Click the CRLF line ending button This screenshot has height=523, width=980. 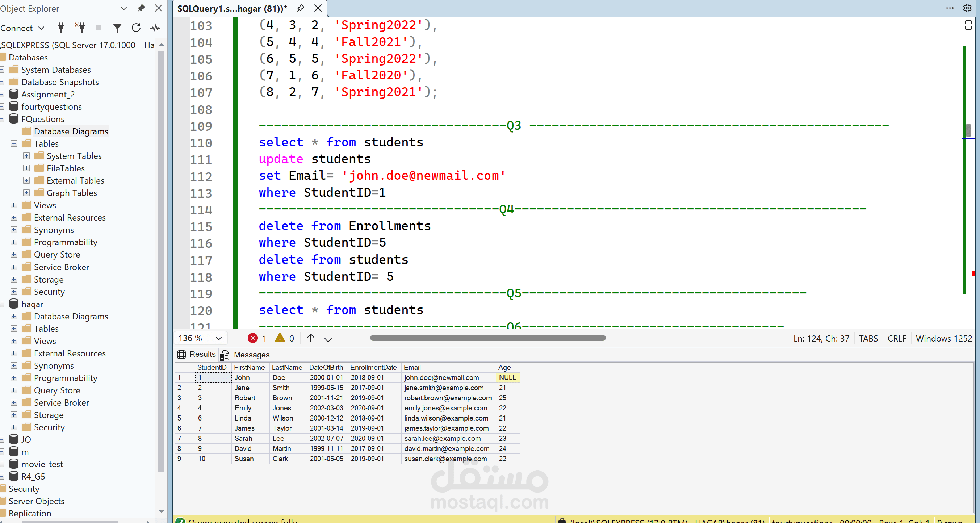tap(896, 338)
